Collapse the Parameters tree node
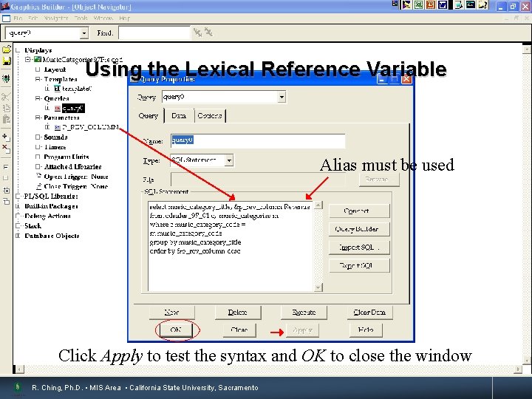 click(x=38, y=117)
